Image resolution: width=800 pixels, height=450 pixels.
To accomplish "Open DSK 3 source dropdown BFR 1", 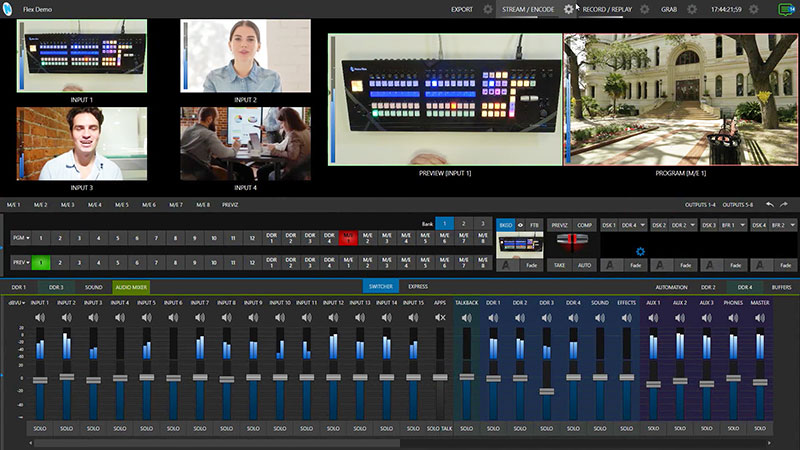I will [x=733, y=225].
